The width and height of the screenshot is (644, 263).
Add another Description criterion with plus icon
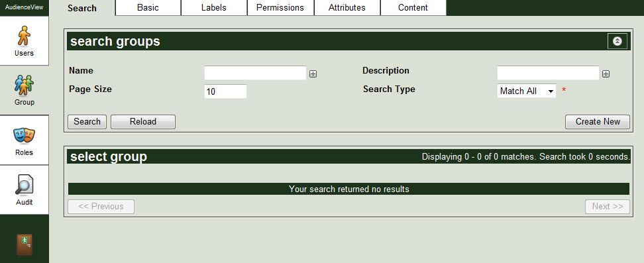[x=606, y=74]
